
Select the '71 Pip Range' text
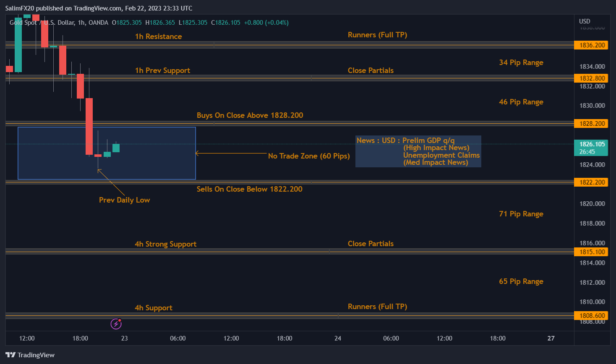(521, 214)
